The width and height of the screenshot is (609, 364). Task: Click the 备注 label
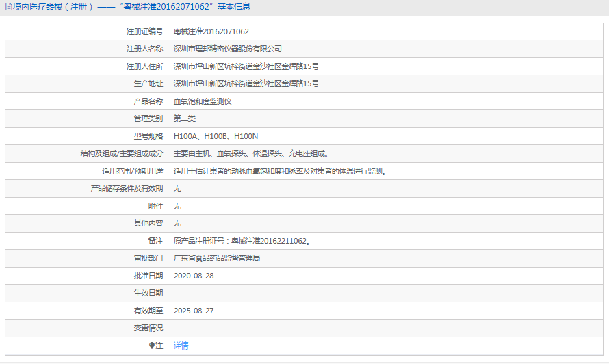156,241
